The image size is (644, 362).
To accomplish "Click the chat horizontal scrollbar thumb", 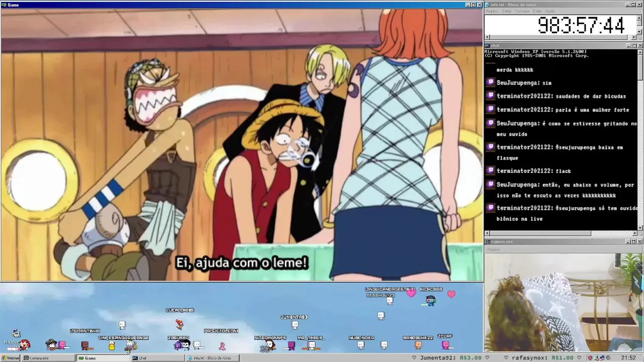I will pyautogui.click(x=540, y=233).
